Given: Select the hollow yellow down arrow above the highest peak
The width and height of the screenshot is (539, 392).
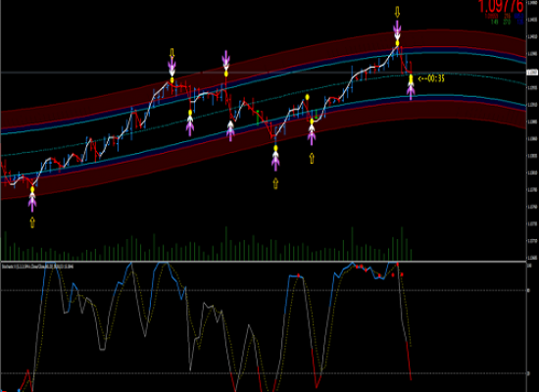Looking at the screenshot, I should (x=397, y=13).
